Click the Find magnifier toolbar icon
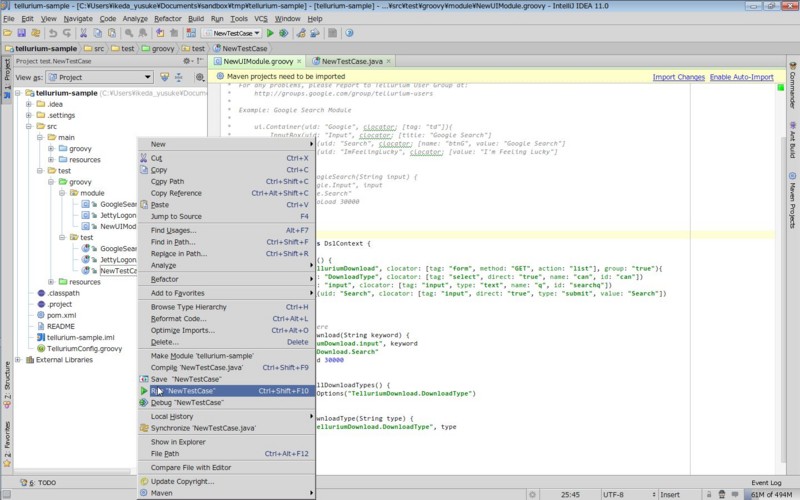The height and width of the screenshot is (500, 800). [129, 33]
